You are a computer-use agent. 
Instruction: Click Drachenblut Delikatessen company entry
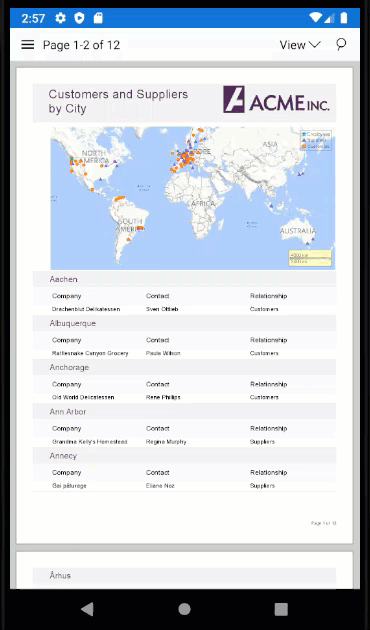click(86, 309)
